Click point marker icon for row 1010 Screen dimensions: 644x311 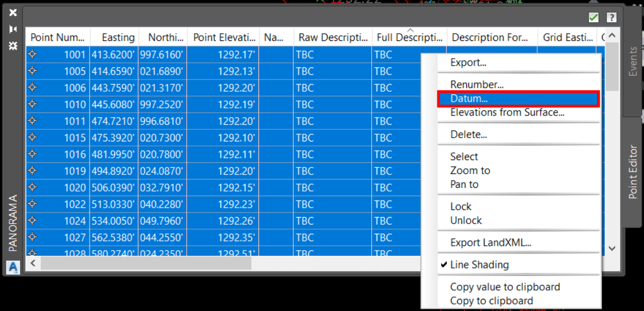33,104
